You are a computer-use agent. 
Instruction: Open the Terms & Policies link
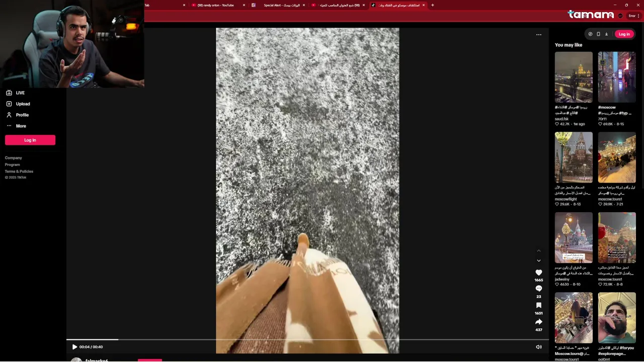pos(19,171)
